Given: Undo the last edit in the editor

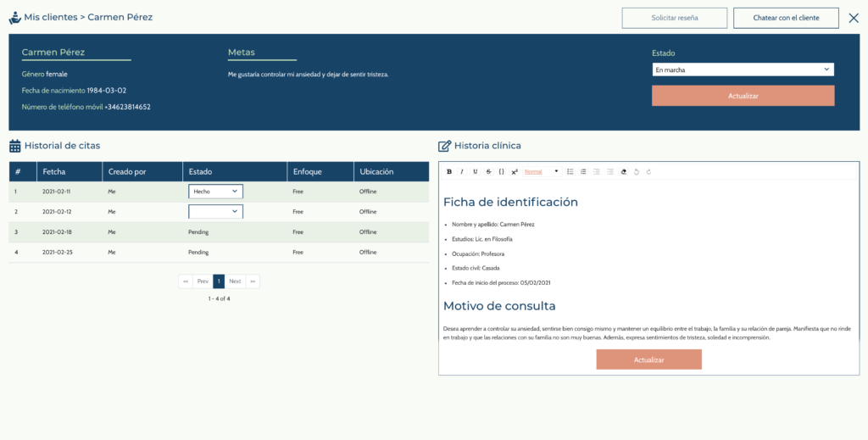Looking at the screenshot, I should 636,171.
